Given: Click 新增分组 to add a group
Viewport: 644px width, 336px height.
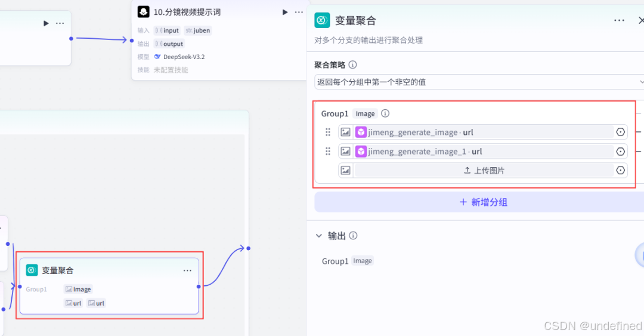Looking at the screenshot, I should (479, 202).
